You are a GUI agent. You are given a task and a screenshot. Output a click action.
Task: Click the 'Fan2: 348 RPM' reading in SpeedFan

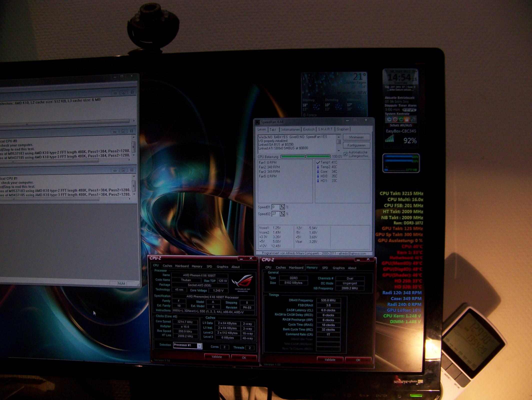tap(269, 167)
